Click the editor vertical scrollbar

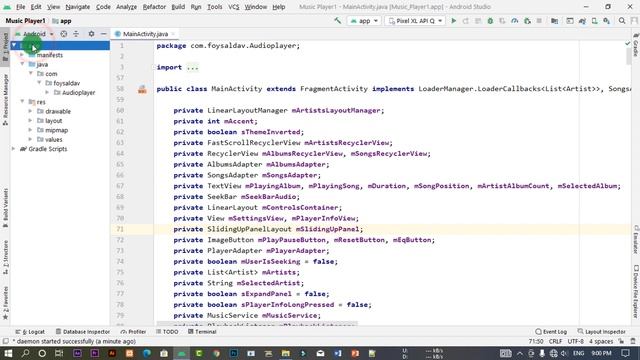tap(628, 57)
